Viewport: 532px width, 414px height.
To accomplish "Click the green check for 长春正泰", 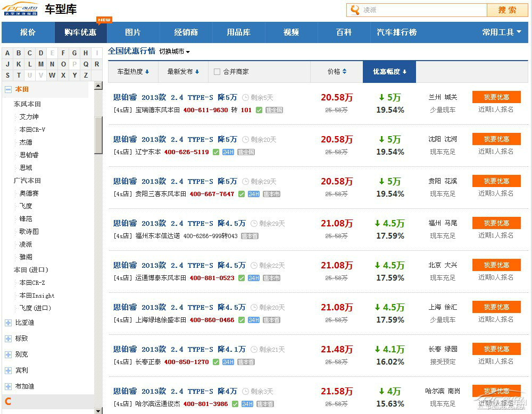I will point(216,362).
